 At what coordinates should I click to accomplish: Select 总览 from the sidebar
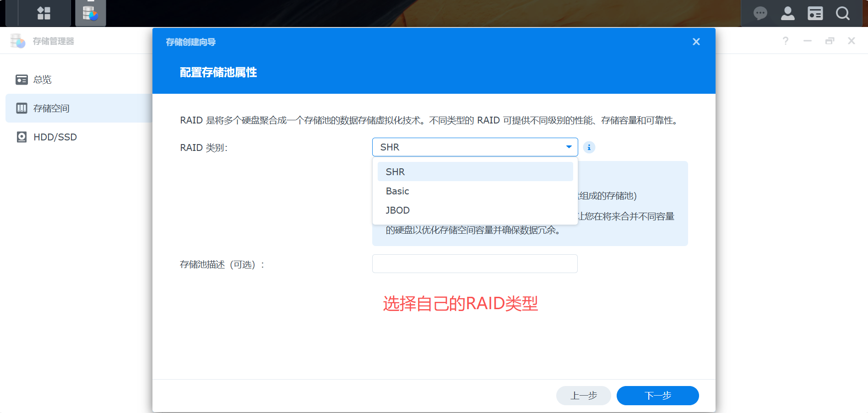43,79
